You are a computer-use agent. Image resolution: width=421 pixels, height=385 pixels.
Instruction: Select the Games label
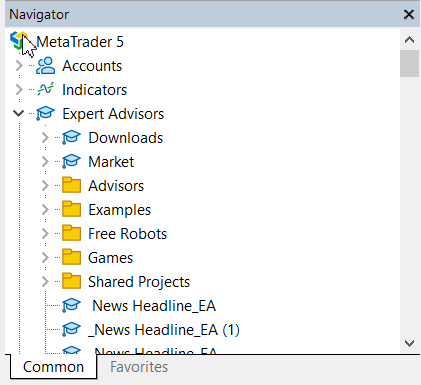(110, 258)
